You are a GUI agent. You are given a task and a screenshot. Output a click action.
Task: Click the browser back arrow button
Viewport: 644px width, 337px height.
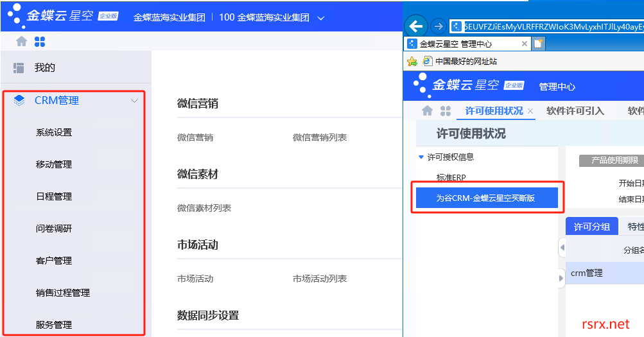coord(416,26)
